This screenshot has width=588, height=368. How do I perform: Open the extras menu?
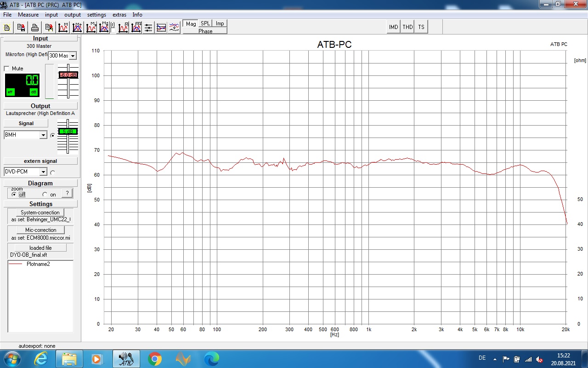[119, 15]
